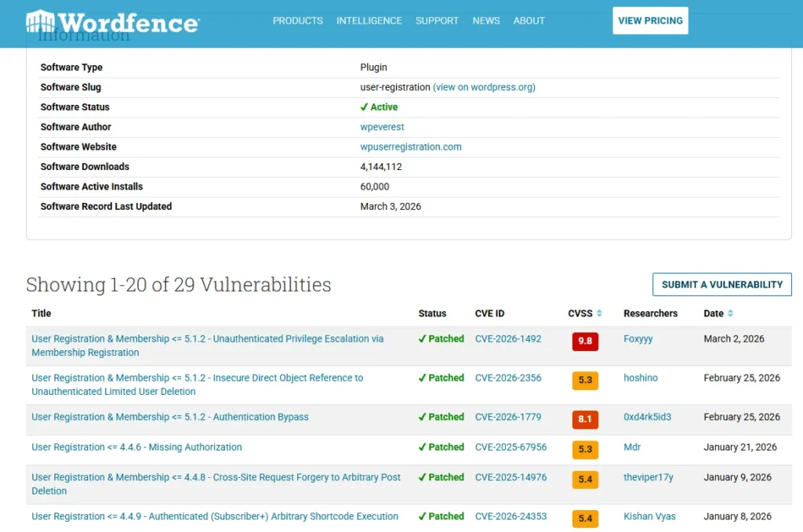Sort by Date arrows icon
Screen dimensions: 803x532
coord(730,313)
